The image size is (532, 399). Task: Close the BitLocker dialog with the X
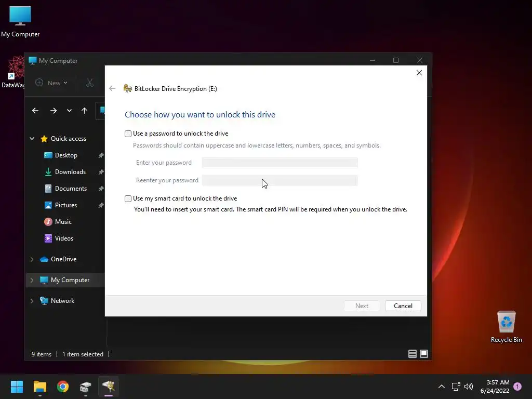pyautogui.click(x=419, y=73)
